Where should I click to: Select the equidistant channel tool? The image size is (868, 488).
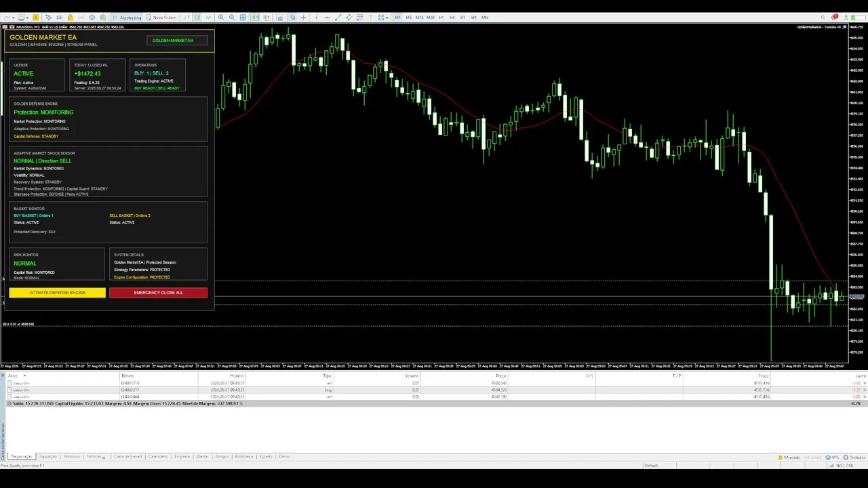click(x=349, y=18)
